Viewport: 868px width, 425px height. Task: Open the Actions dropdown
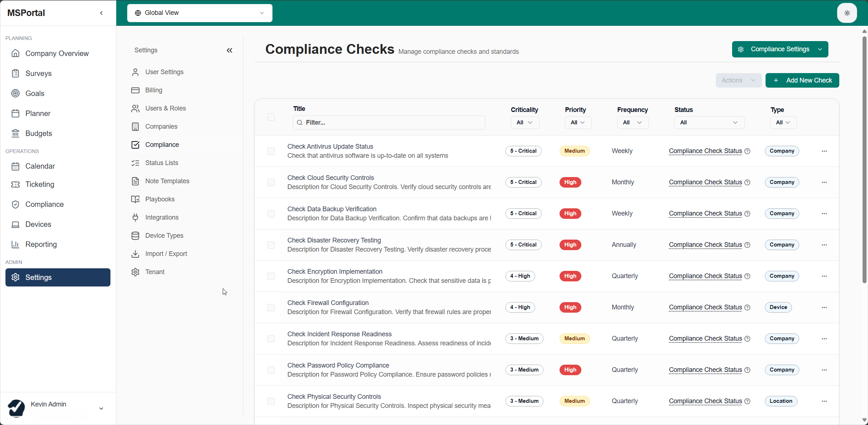[738, 80]
